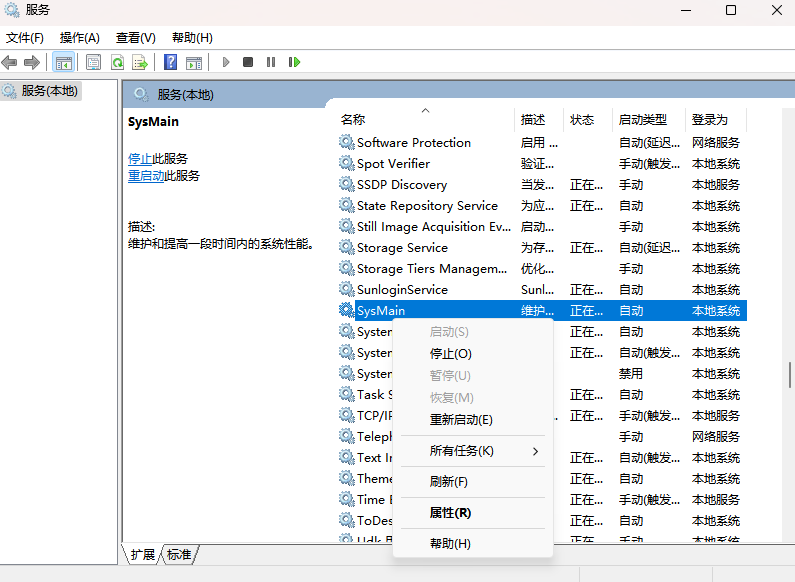Click the 停止 link for this service
The width and height of the screenshot is (795, 582).
click(140, 159)
